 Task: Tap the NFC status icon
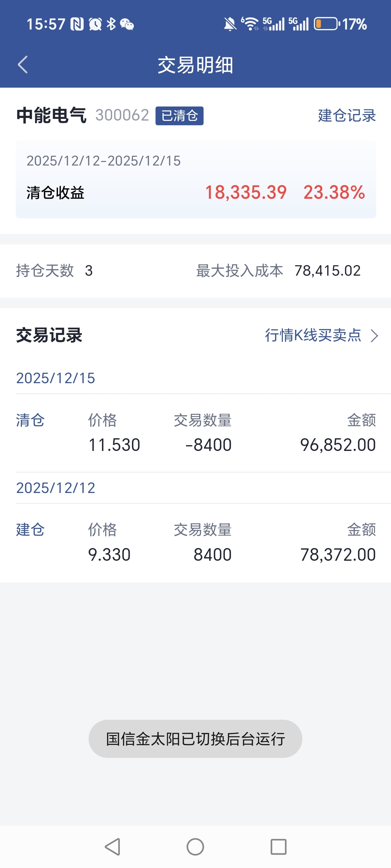[77, 24]
